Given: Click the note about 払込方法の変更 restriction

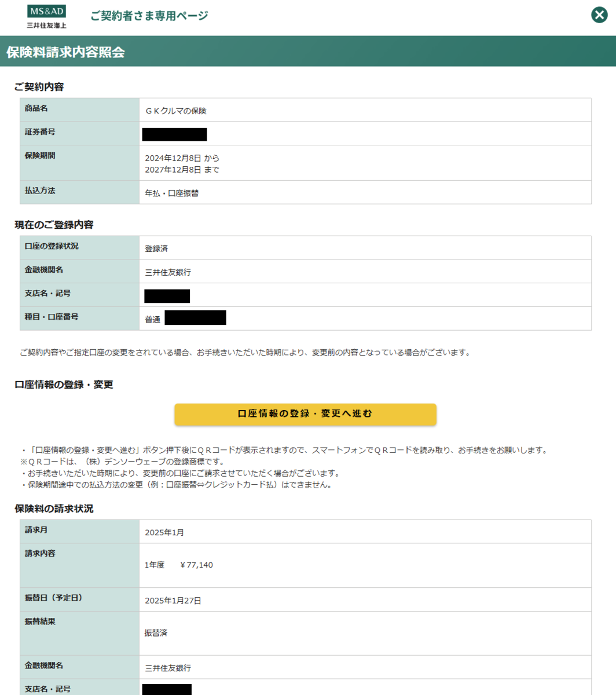Looking at the screenshot, I should click(x=177, y=485).
